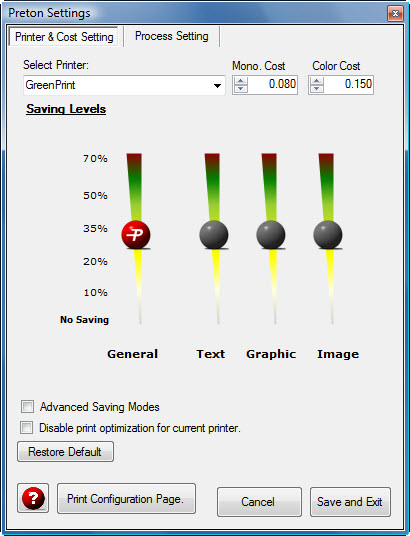410x536 pixels.
Task: Click the Mono. Cost value field
Action: 273,84
